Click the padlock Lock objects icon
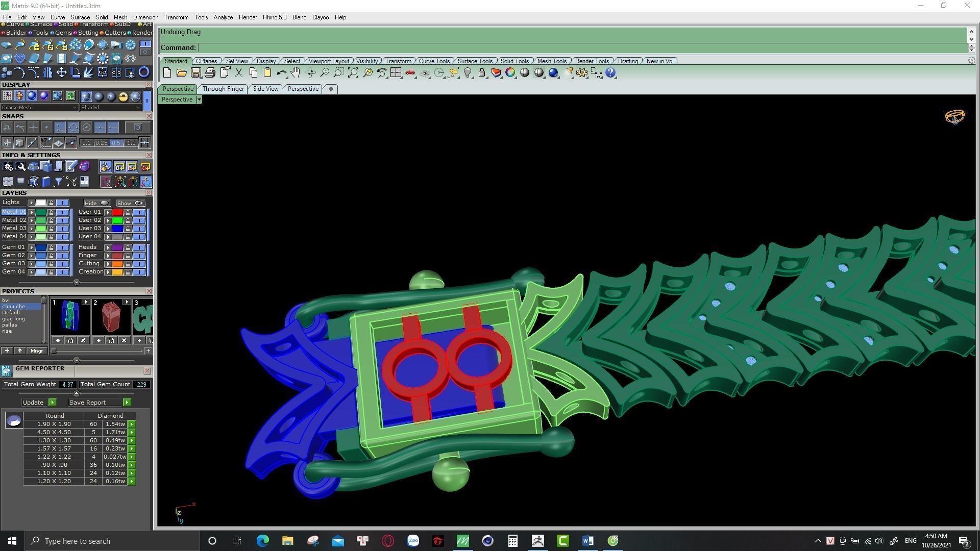The height and width of the screenshot is (551, 980). 481,73
